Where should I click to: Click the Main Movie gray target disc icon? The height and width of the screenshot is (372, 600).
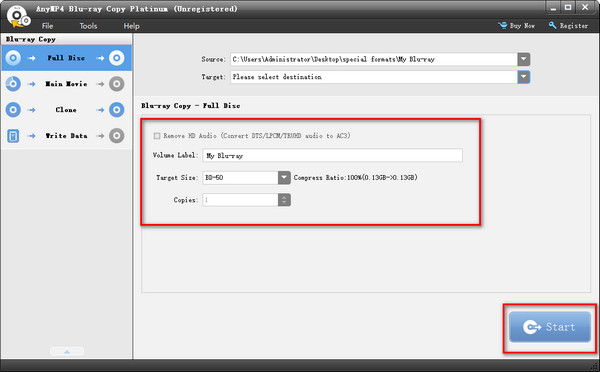[117, 84]
